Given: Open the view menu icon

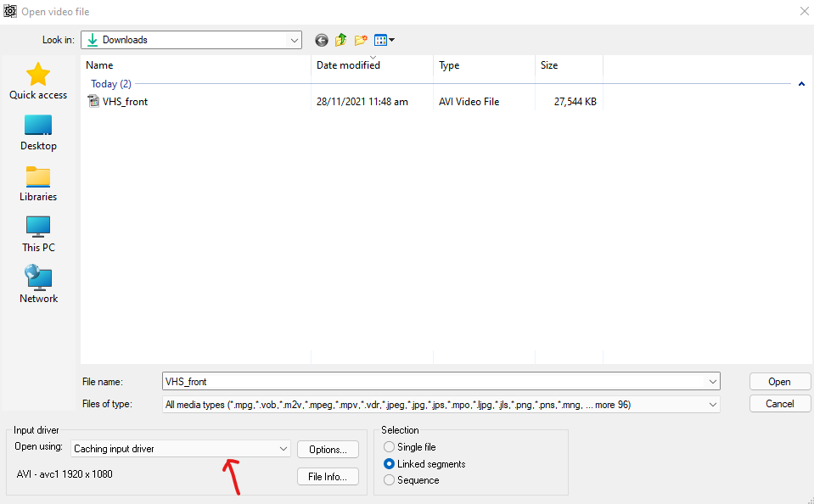Looking at the screenshot, I should (x=385, y=40).
